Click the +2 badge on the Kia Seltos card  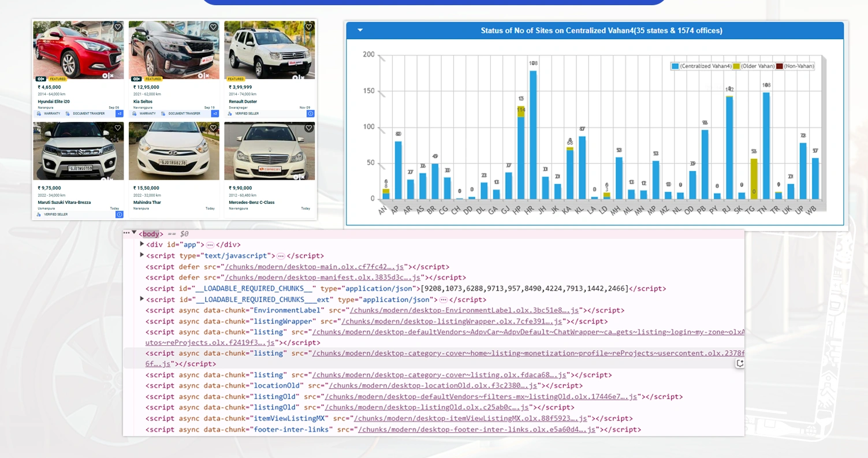(214, 113)
